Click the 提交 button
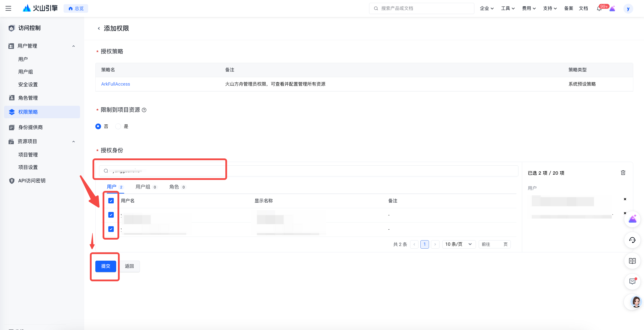This screenshot has width=644, height=330. click(105, 266)
